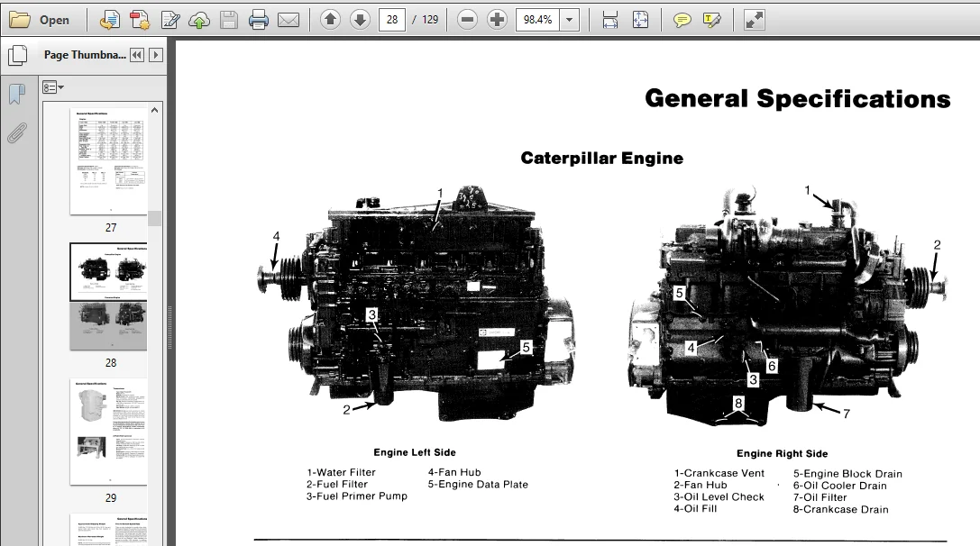Select page 29 thumbnail
The height and width of the screenshot is (546, 980).
point(109,431)
